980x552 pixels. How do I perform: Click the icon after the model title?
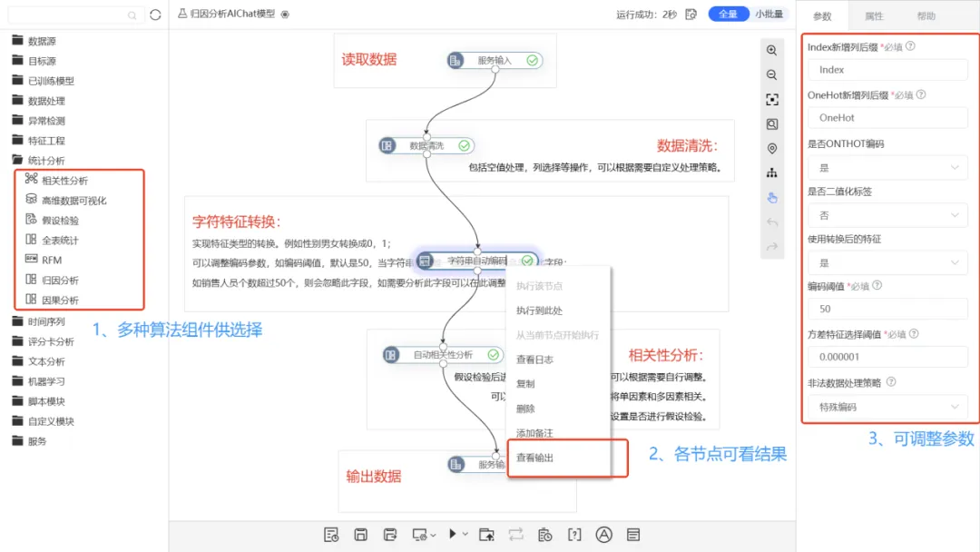tap(285, 14)
